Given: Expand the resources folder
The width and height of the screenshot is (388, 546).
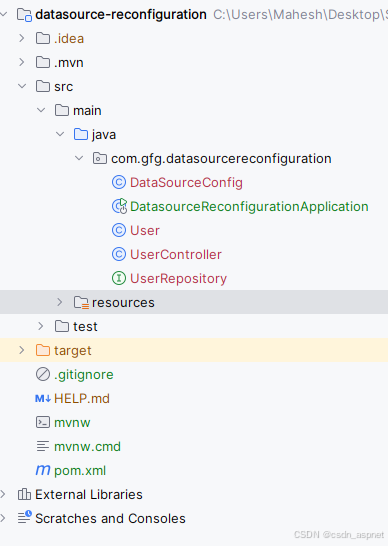Looking at the screenshot, I should 60,302.
